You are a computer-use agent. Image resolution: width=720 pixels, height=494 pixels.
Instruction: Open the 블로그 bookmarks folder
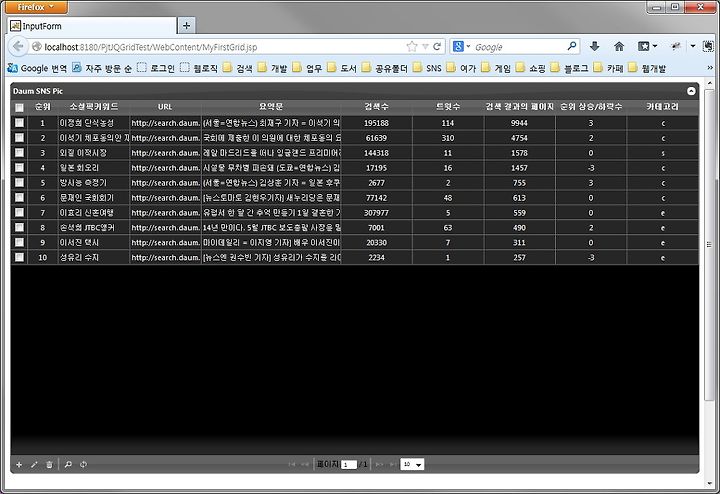coord(570,68)
